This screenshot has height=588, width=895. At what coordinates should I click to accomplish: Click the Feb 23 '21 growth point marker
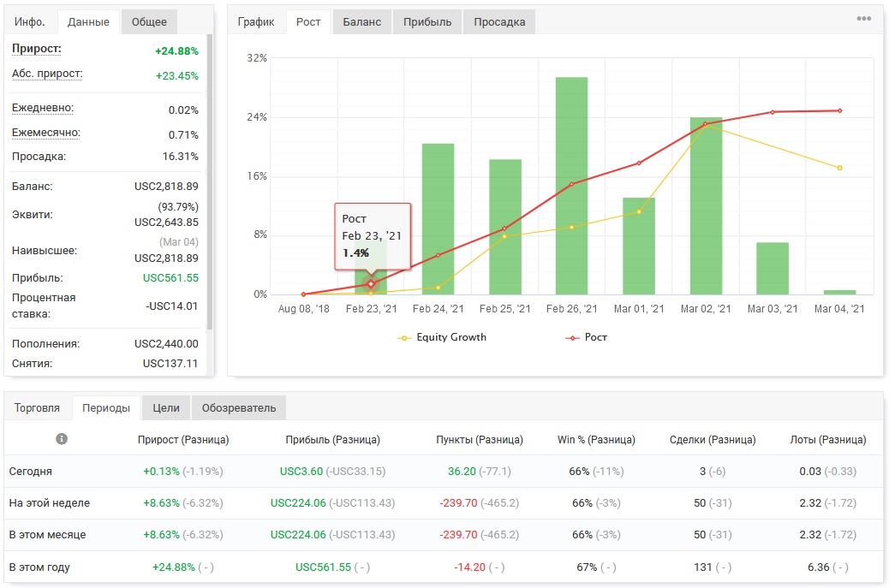pos(371,283)
